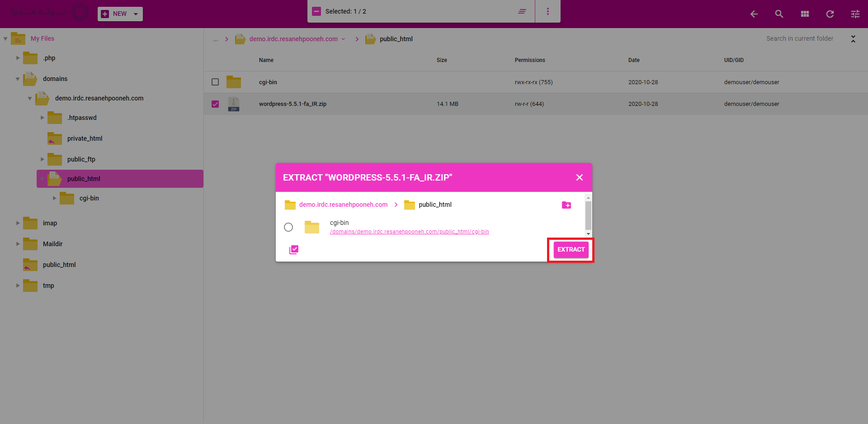
Task: Expand the imap folder in tree
Action: coord(18,223)
